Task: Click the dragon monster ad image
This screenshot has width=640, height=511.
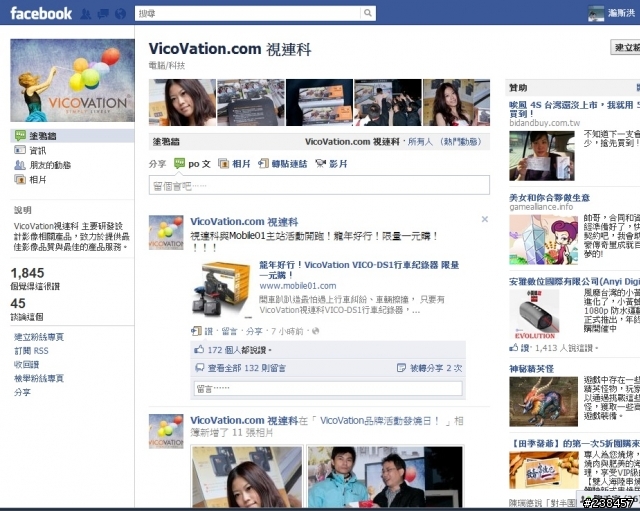Action: tap(543, 402)
